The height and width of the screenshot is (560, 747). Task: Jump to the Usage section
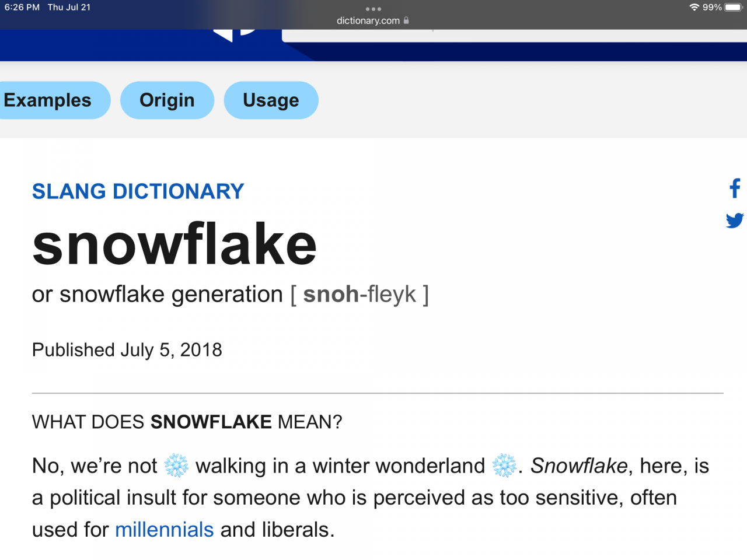pyautogui.click(x=271, y=100)
